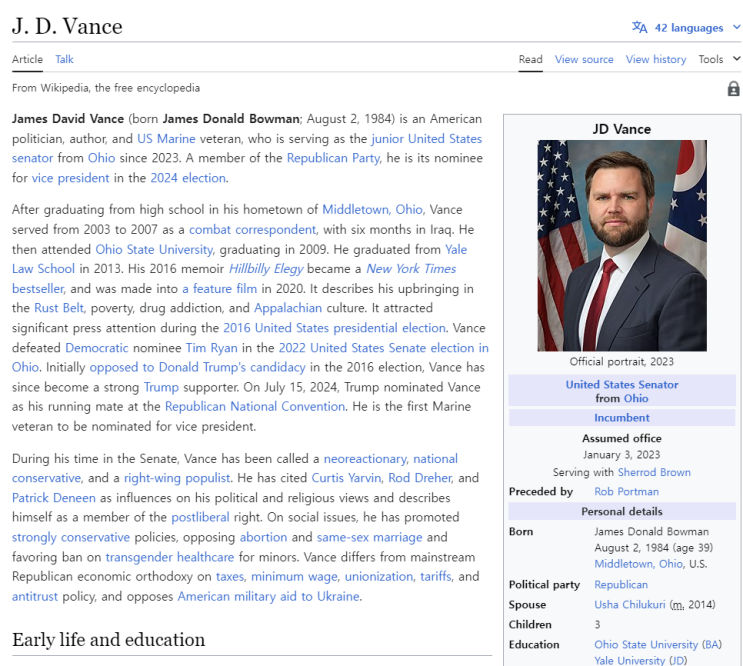Screen dimensions: 743x666
Task: Open JD Vance official portrait image
Action: 622,245
